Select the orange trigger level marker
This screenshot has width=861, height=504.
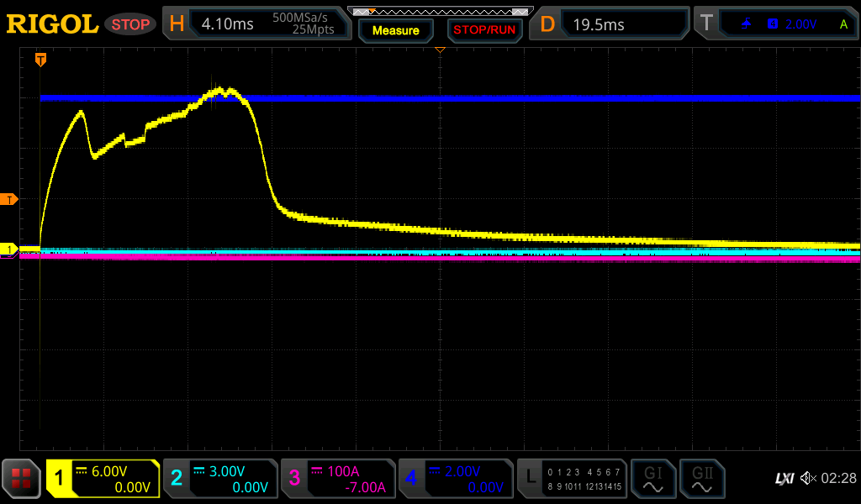tap(9, 199)
